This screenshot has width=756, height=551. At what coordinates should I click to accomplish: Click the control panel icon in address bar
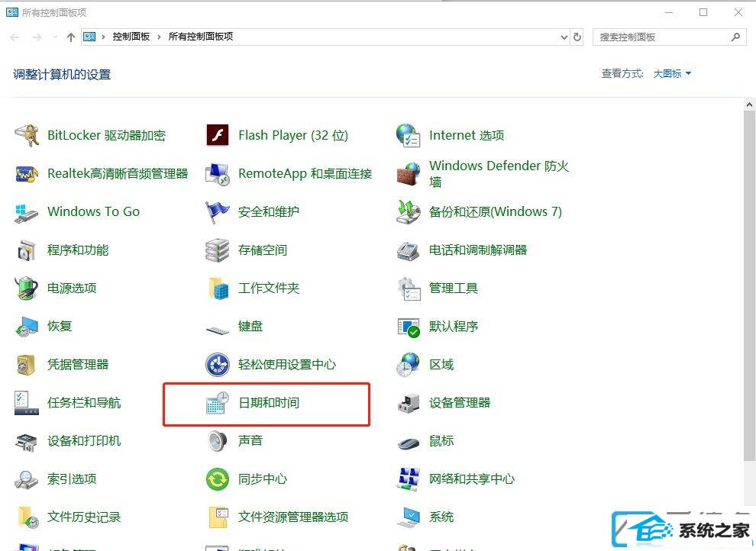coord(89,37)
